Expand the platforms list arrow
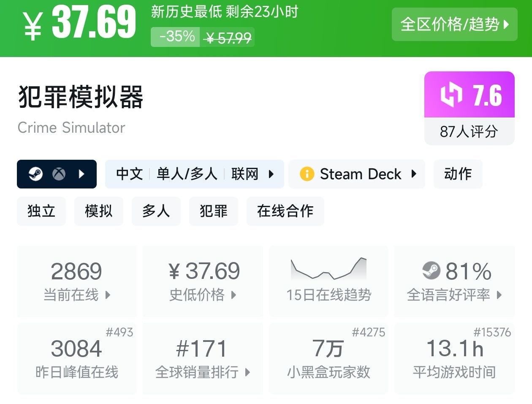Screen dimensions: 532x404 click(x=82, y=174)
